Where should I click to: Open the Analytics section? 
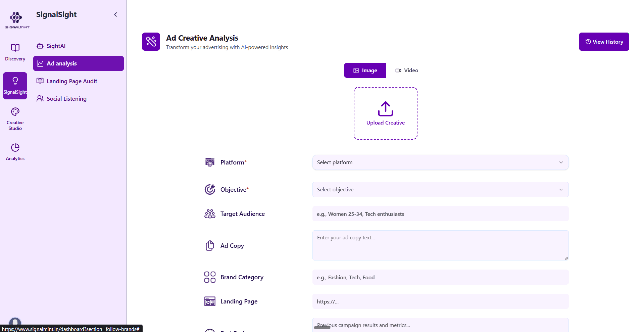(x=15, y=151)
